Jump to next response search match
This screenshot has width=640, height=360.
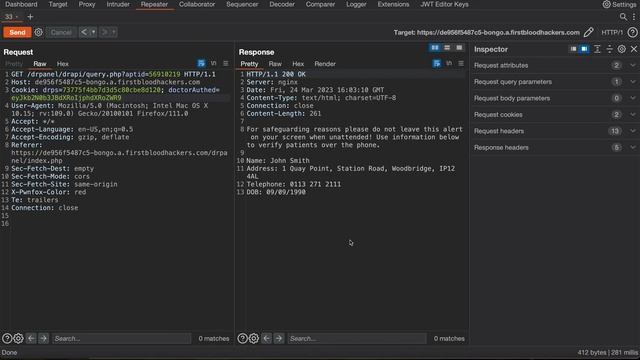pos(279,338)
